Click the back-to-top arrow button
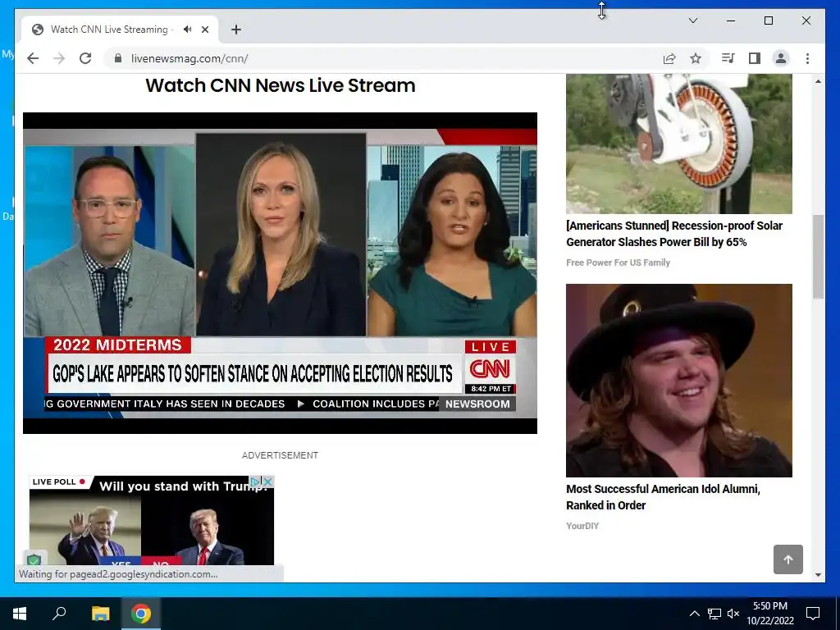 (x=788, y=559)
